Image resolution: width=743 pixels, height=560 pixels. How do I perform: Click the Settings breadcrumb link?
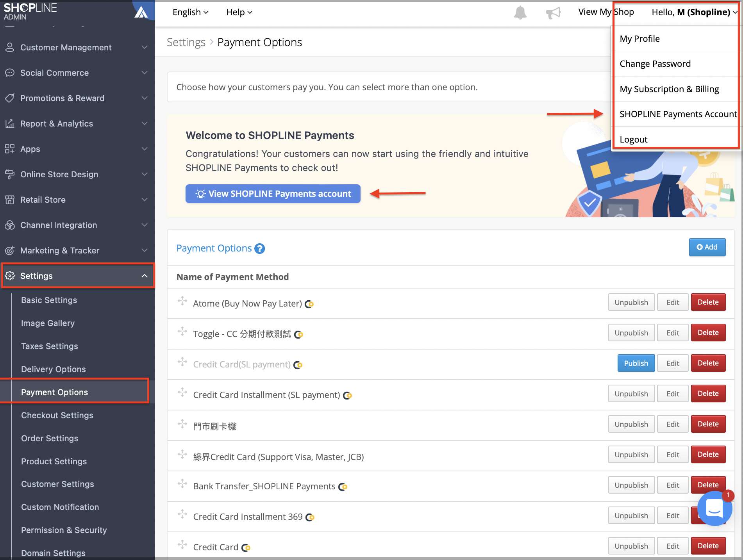pos(186,42)
